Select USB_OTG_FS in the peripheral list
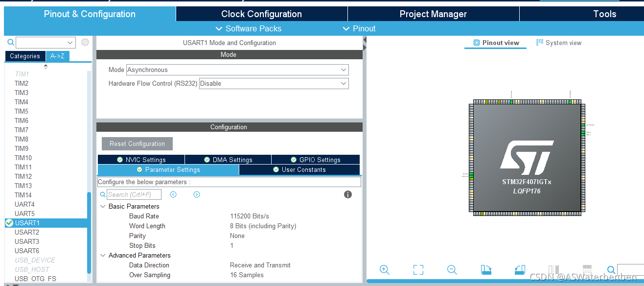The height and width of the screenshot is (286, 644). coord(35,279)
